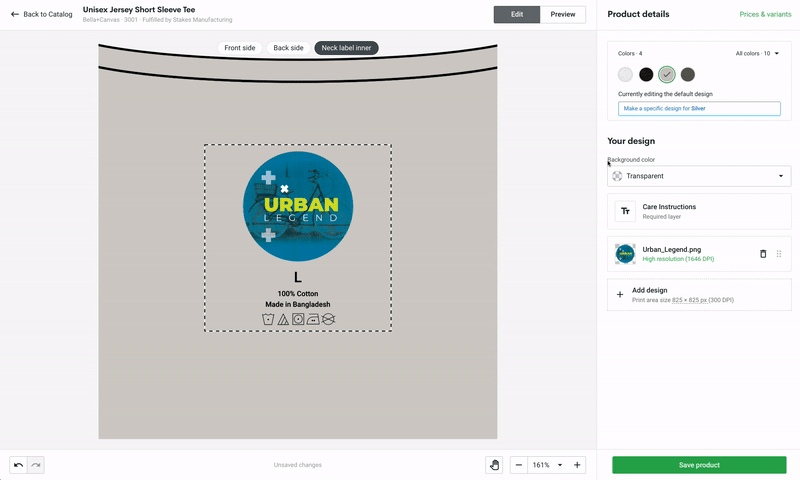Click the care symbols row on label
Image resolution: width=800 pixels, height=480 pixels.
(298, 319)
